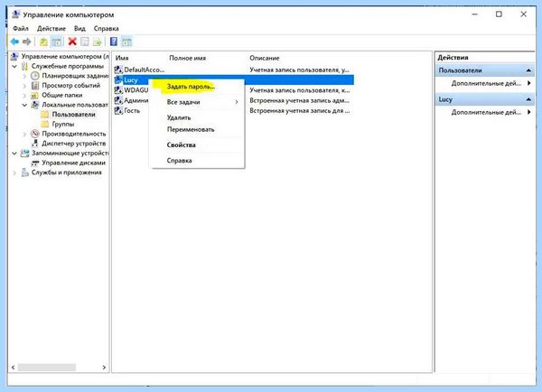Screen dimensions: 542x392
Task: Expand the Просмотр событий node
Action: [x=24, y=86]
